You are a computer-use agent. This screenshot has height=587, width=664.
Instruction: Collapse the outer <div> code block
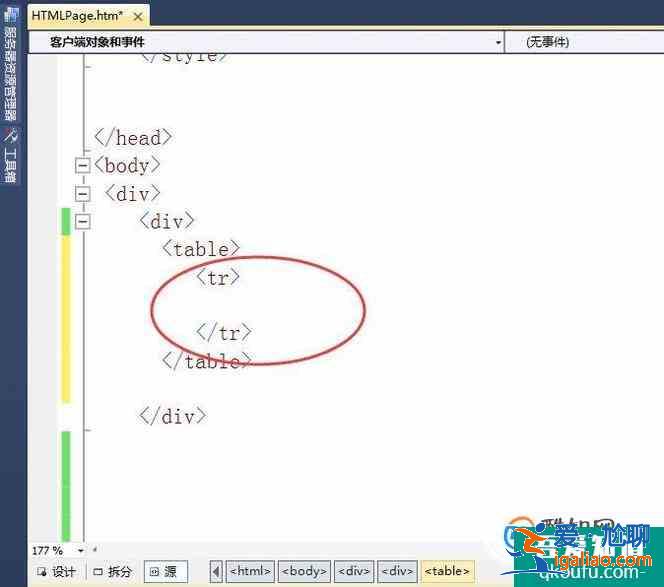82,194
